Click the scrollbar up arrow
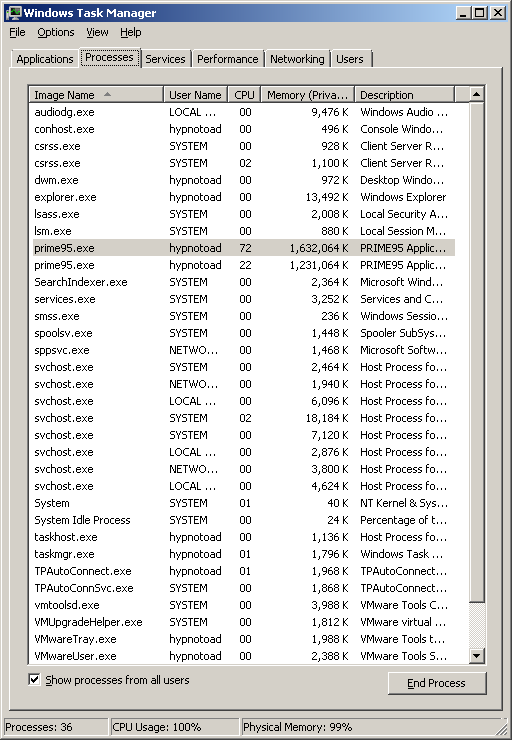This screenshot has height=740, width=512. click(x=477, y=94)
